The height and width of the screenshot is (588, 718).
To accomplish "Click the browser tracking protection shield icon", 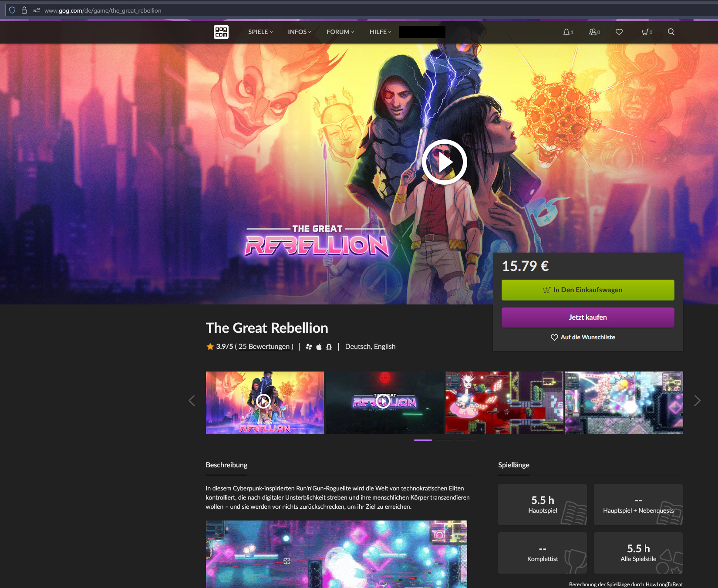I will (x=12, y=10).
